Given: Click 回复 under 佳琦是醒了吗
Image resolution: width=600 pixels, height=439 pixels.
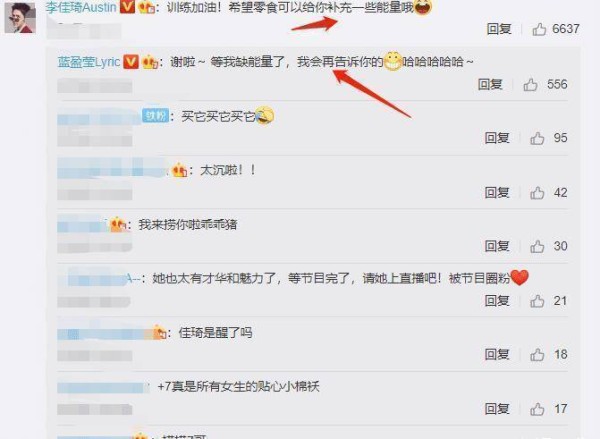Looking at the screenshot, I should [x=497, y=355].
